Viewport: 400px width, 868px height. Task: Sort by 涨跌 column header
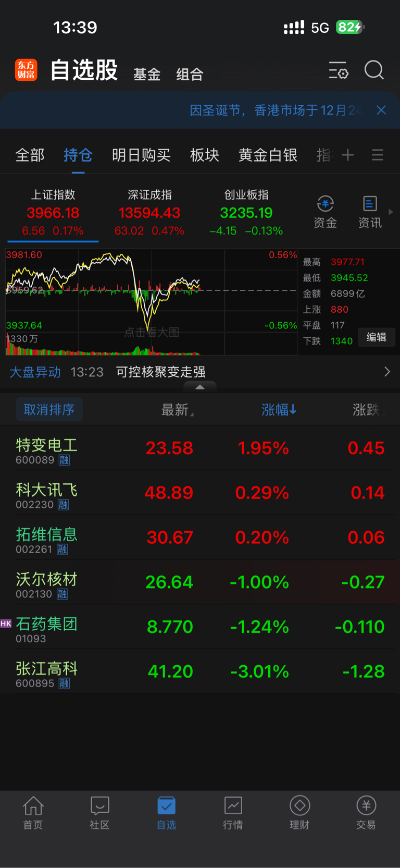click(x=367, y=410)
